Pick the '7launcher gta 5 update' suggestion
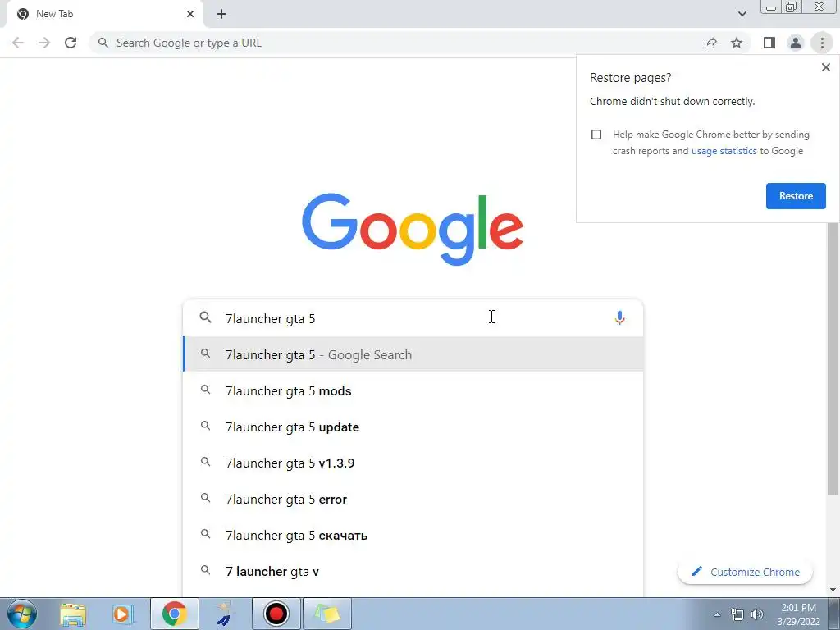This screenshot has width=840, height=630. tap(413, 427)
